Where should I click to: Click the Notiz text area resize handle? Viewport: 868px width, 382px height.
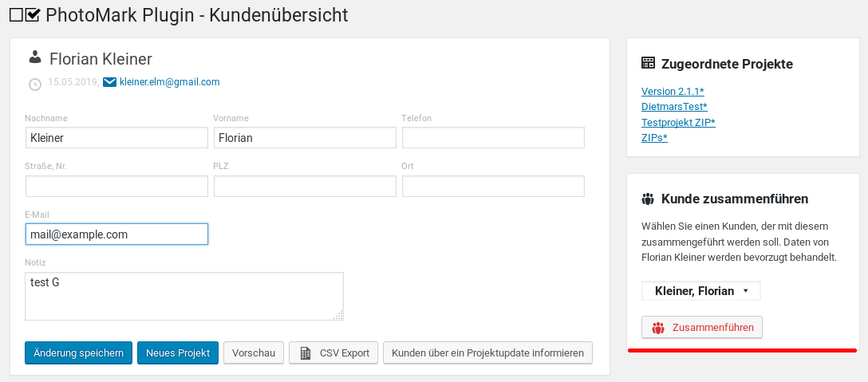(338, 315)
